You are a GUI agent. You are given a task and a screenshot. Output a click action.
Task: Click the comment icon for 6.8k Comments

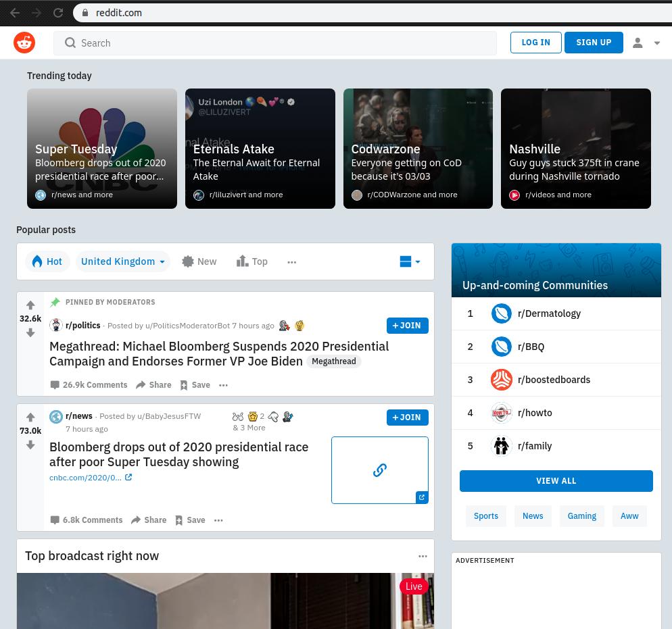(55, 520)
